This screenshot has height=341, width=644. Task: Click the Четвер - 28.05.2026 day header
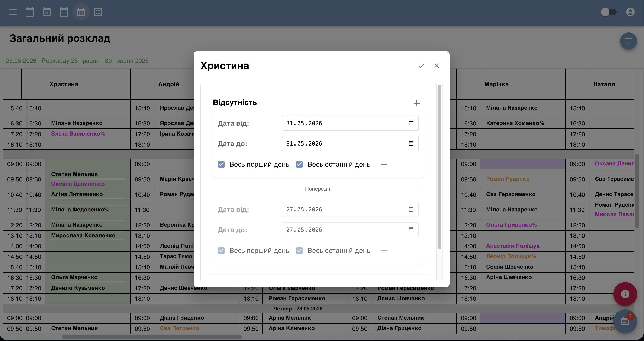(298, 309)
